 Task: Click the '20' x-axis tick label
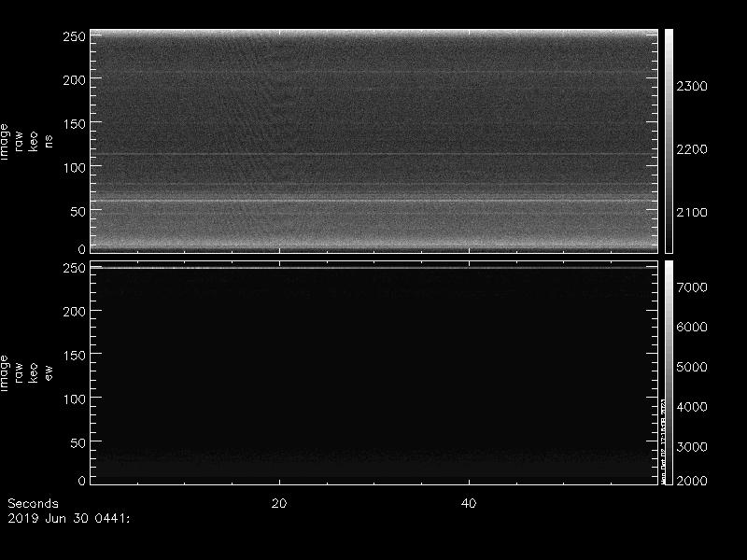pyautogui.click(x=279, y=503)
